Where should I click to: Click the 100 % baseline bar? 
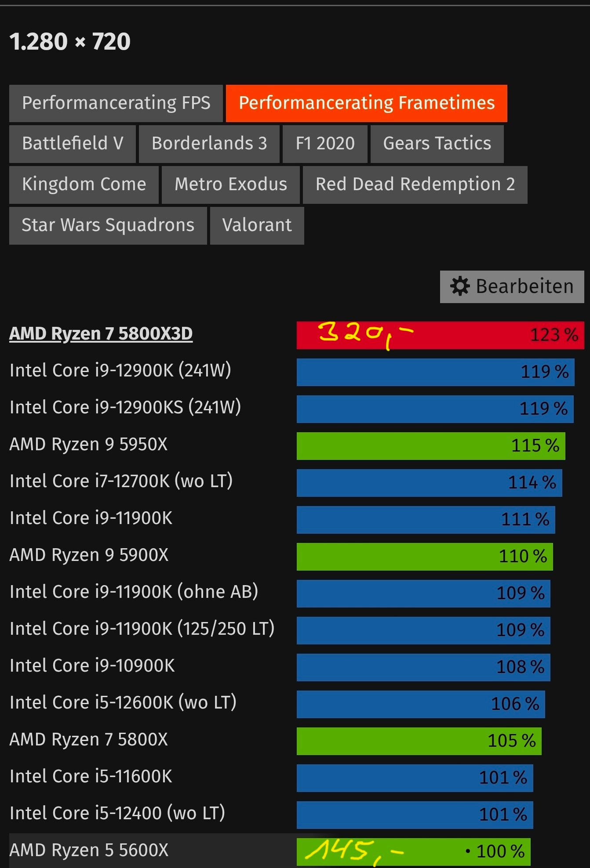tap(414, 852)
